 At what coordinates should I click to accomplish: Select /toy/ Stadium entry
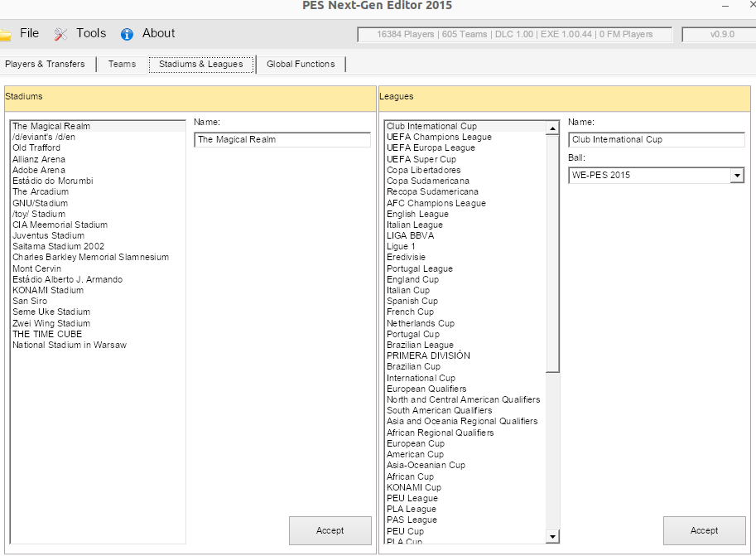click(x=98, y=214)
